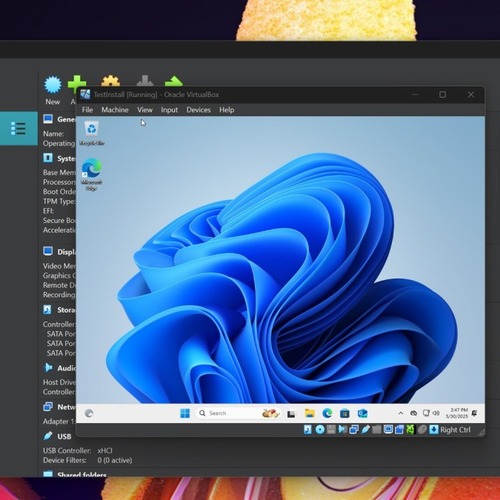Open the Devices menu
This screenshot has height=500, width=500.
(198, 110)
